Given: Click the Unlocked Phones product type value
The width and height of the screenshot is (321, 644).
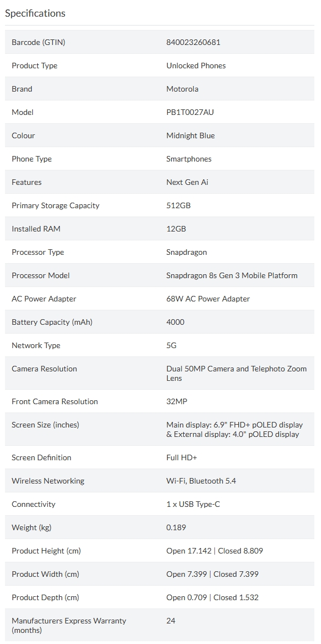Looking at the screenshot, I should 196,66.
